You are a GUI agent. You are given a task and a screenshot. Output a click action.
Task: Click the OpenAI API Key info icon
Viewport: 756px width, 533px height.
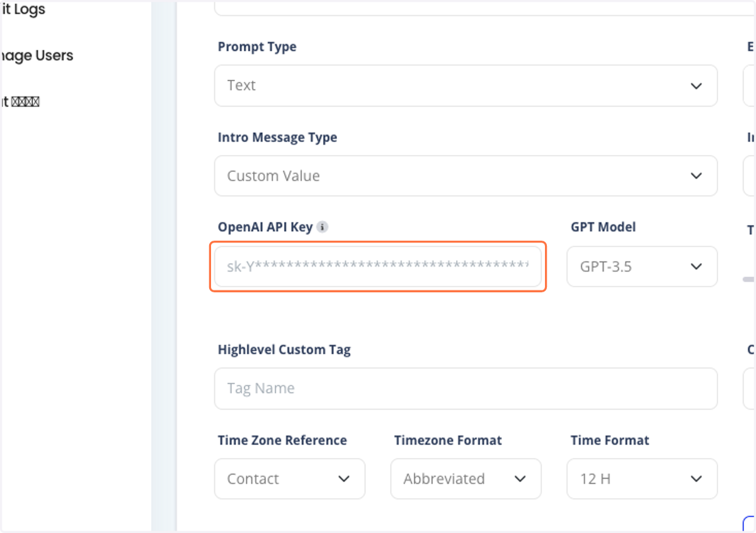tap(323, 227)
